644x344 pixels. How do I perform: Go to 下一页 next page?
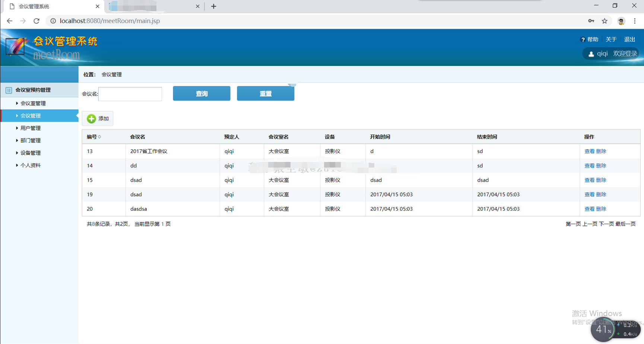click(606, 224)
